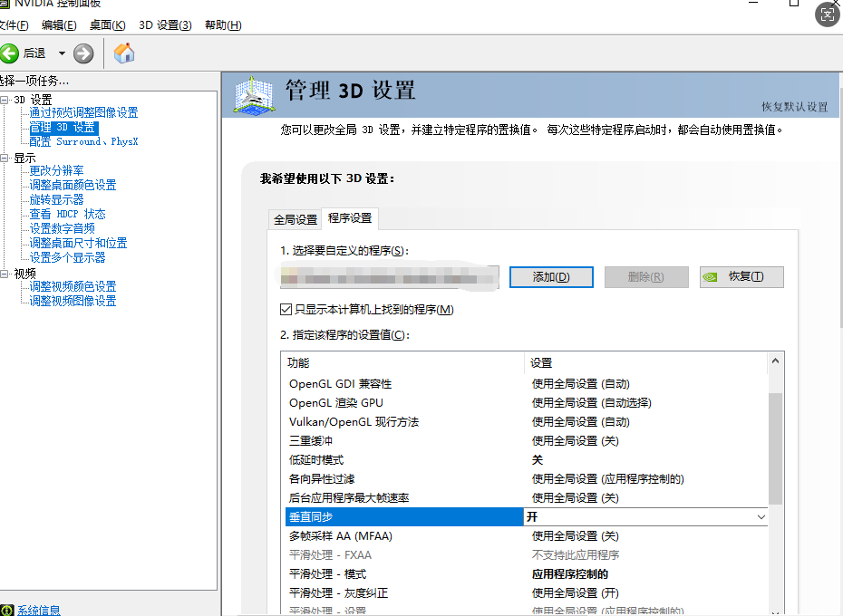Screen dimensions: 843x616
Task: Switch to the 全局设置 tab
Action: tap(296, 219)
